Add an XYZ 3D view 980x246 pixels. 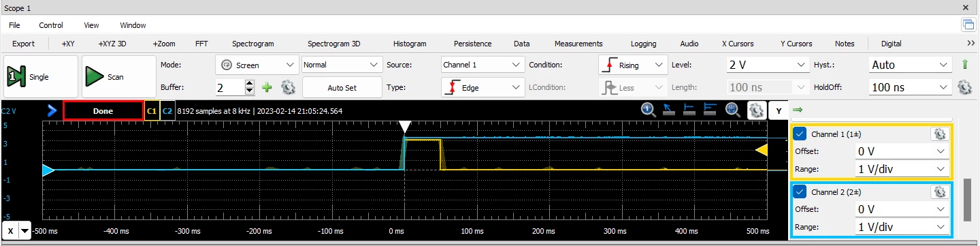[112, 44]
